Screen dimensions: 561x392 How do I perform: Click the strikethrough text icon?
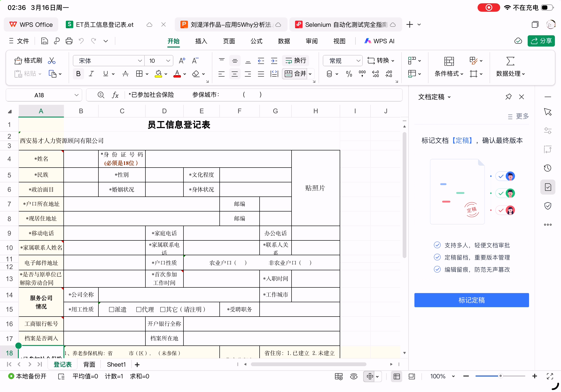[x=125, y=74]
